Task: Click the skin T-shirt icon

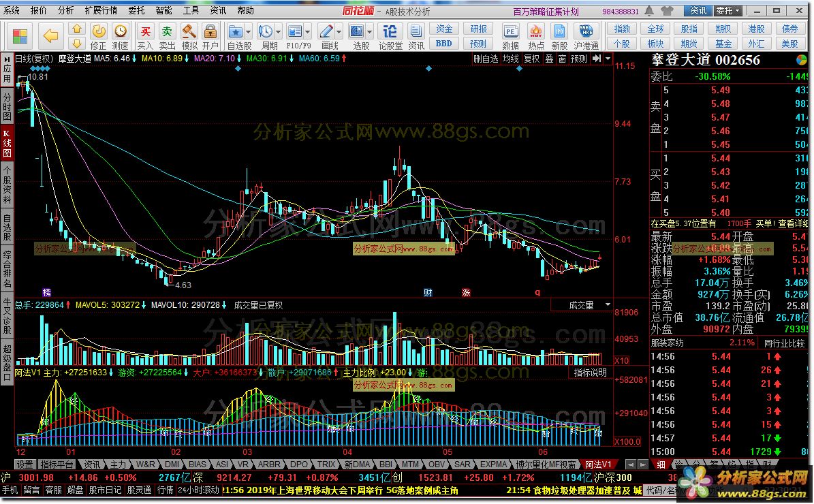Action: coord(667,10)
